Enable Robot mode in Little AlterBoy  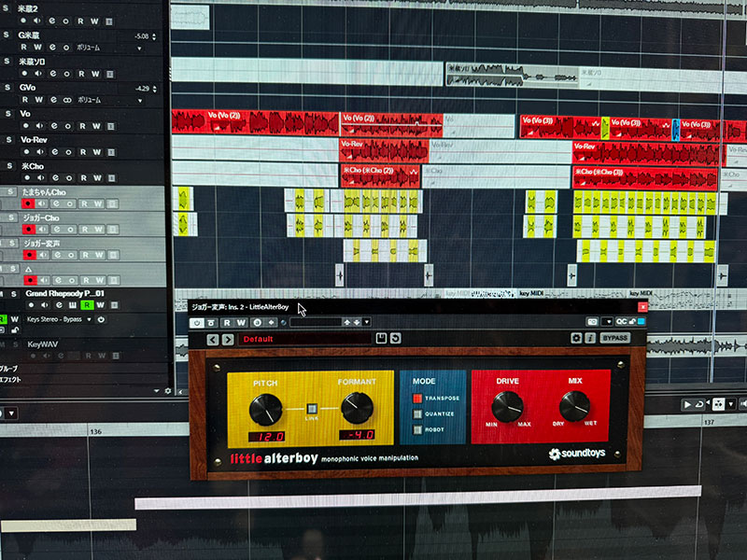pos(417,429)
